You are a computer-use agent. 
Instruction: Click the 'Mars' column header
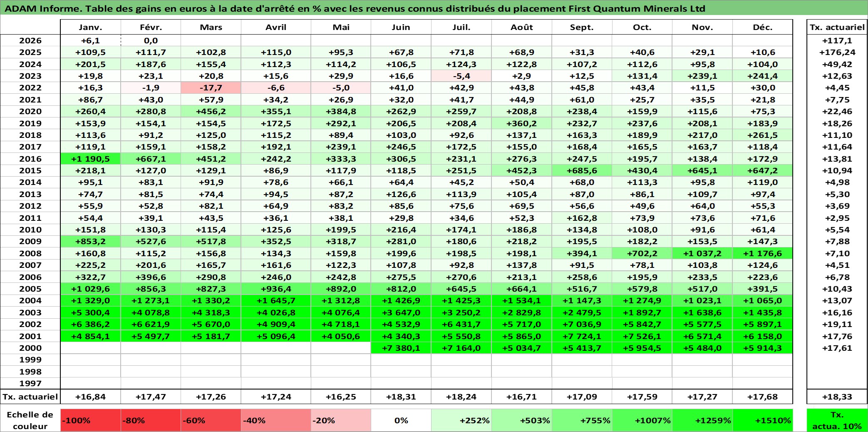point(211,27)
